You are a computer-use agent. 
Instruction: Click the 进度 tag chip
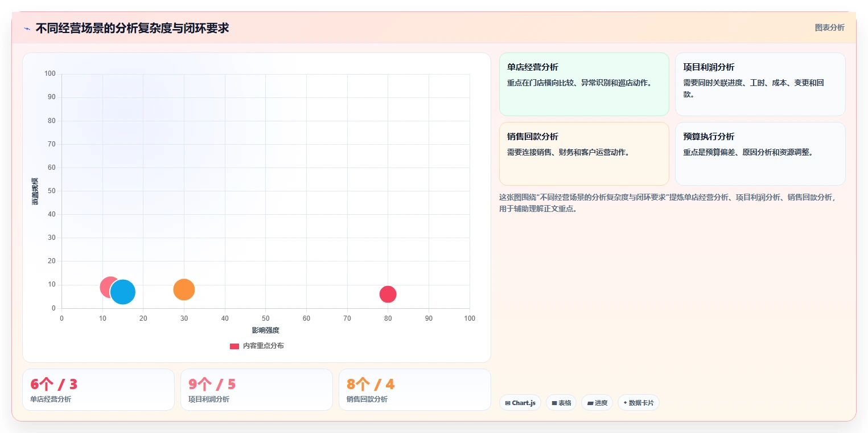coord(597,403)
